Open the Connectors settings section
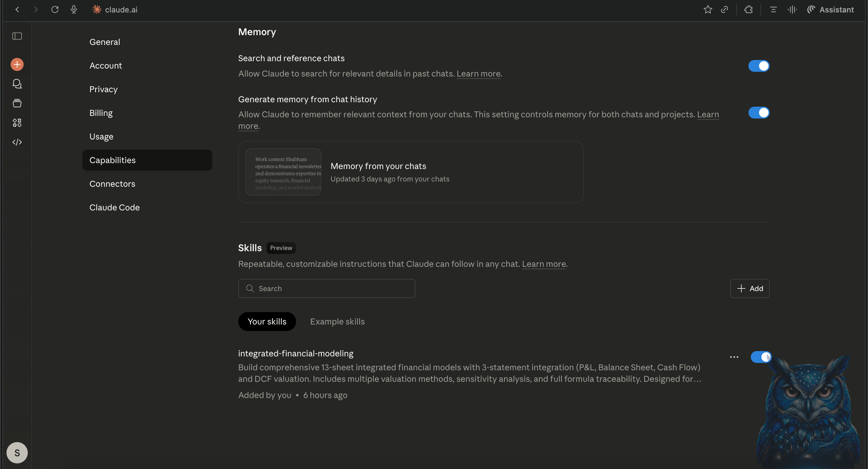This screenshot has height=469, width=868. [112, 184]
